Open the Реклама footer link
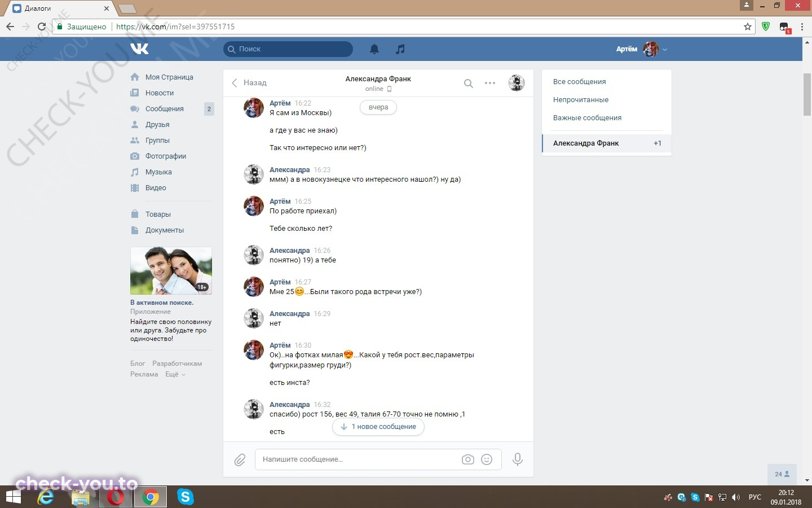This screenshot has width=812, height=508. pyautogui.click(x=144, y=374)
